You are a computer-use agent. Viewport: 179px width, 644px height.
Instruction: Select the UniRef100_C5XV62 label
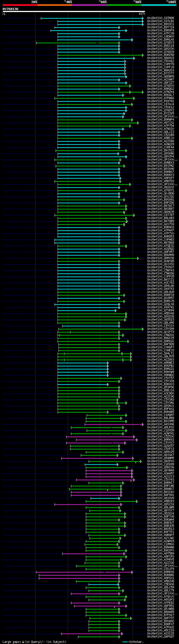tap(161, 61)
